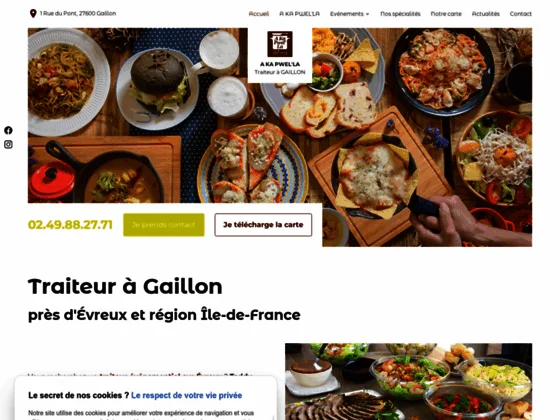Open Le respect de votre vie privée link
This screenshot has height=420, width=560.
pyautogui.click(x=186, y=395)
